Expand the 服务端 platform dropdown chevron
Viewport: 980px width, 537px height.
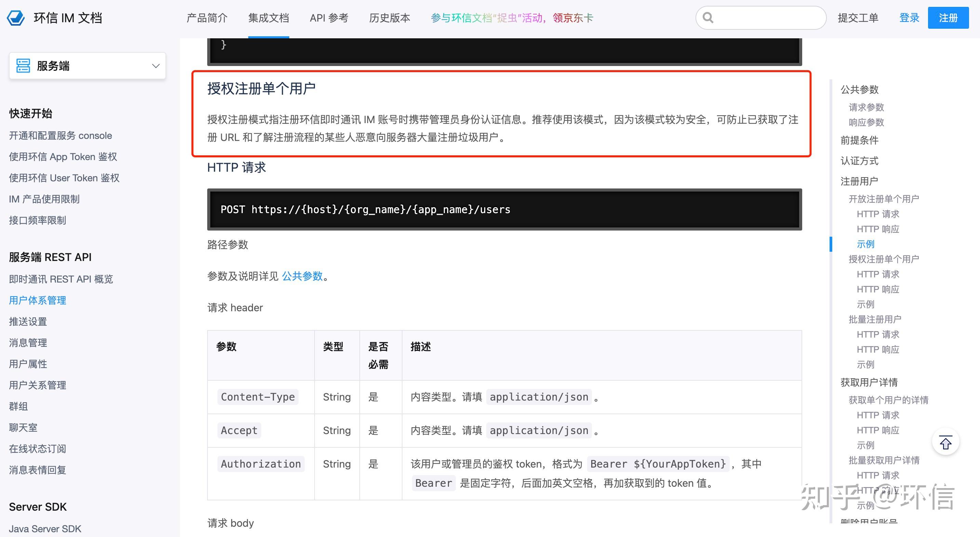coord(156,66)
